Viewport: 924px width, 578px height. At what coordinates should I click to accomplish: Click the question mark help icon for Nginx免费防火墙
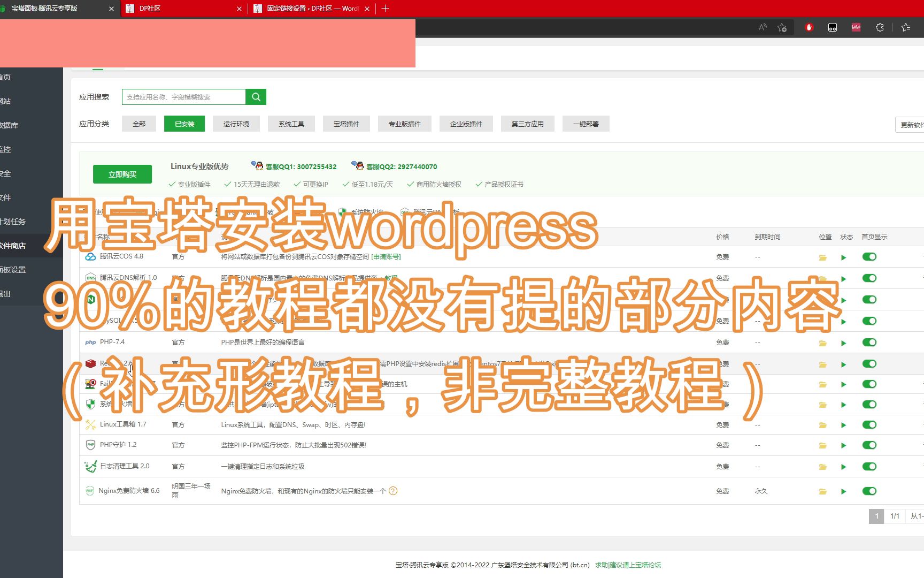pos(393,491)
